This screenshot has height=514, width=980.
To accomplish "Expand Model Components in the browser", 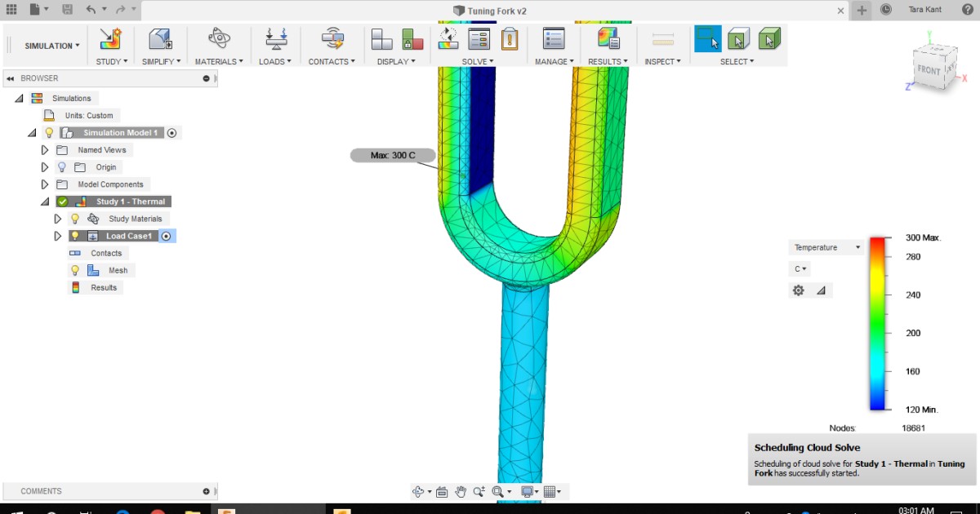I will 45,184.
